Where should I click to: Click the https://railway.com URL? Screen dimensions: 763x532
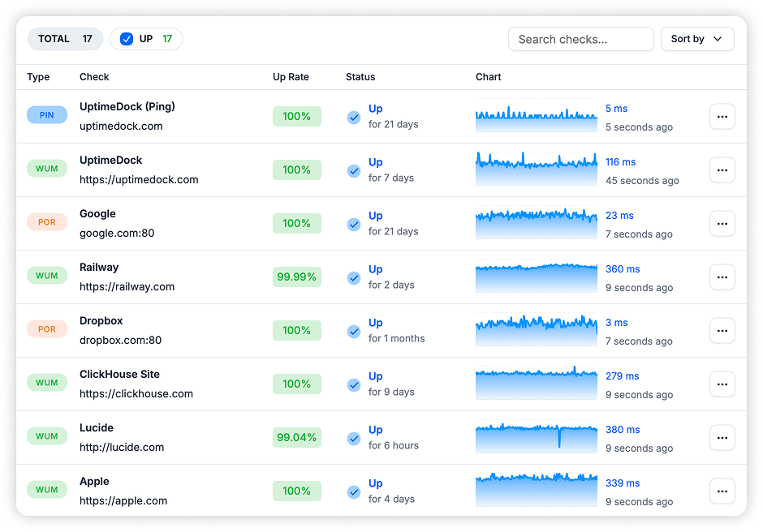(127, 286)
